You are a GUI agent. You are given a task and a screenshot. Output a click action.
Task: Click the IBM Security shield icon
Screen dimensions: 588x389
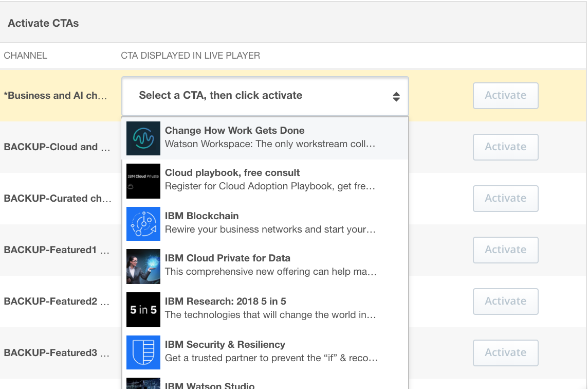coord(143,352)
